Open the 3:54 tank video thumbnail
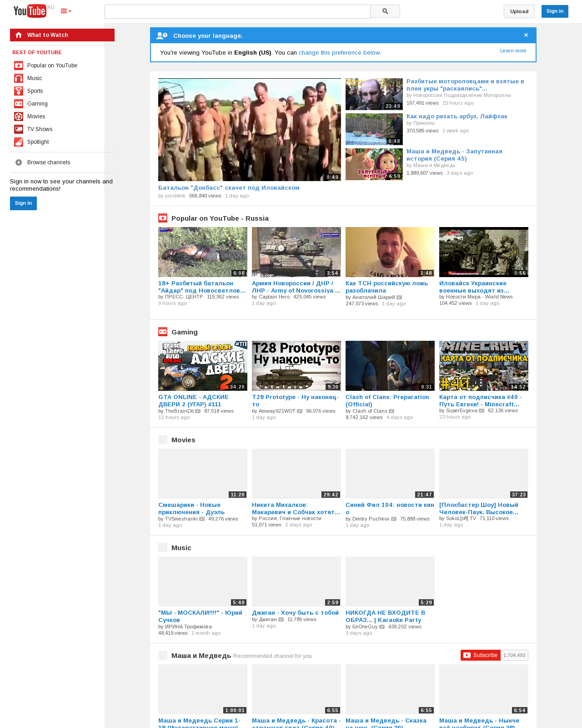 tap(296, 252)
